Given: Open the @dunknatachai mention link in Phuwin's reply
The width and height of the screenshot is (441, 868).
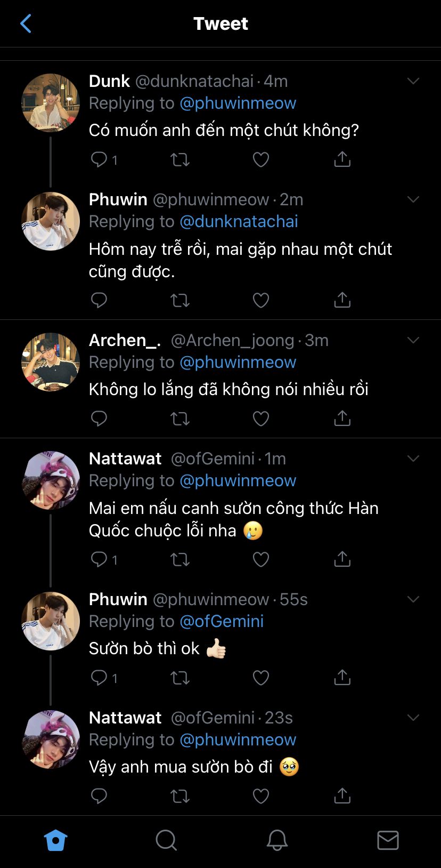Looking at the screenshot, I should (239, 221).
